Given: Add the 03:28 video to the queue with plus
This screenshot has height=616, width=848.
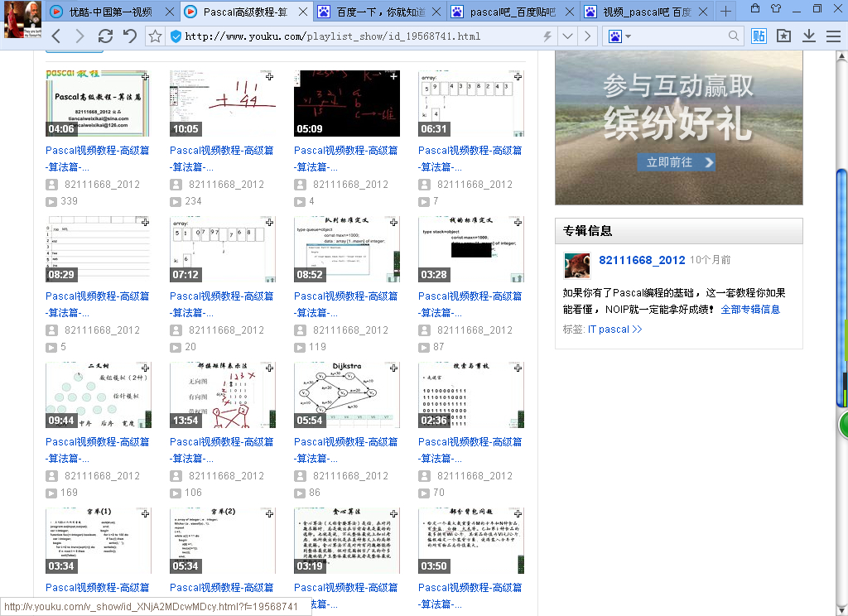Looking at the screenshot, I should (x=518, y=222).
